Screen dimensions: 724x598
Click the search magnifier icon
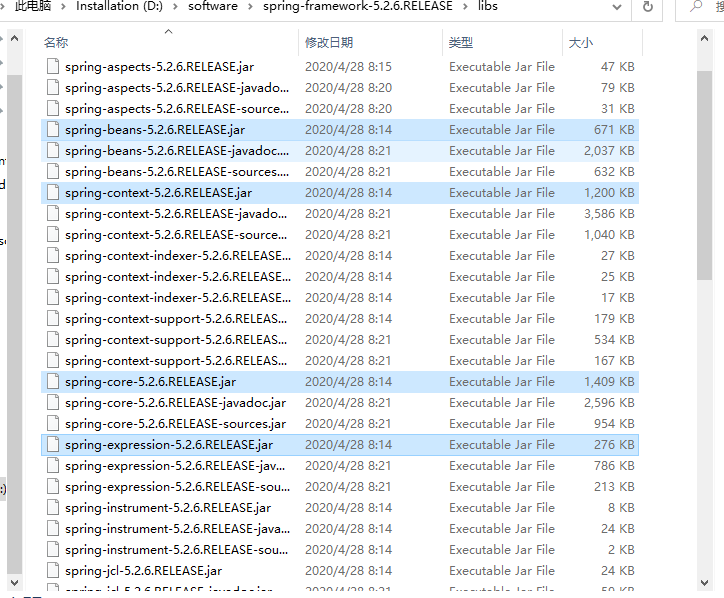(696, 6)
